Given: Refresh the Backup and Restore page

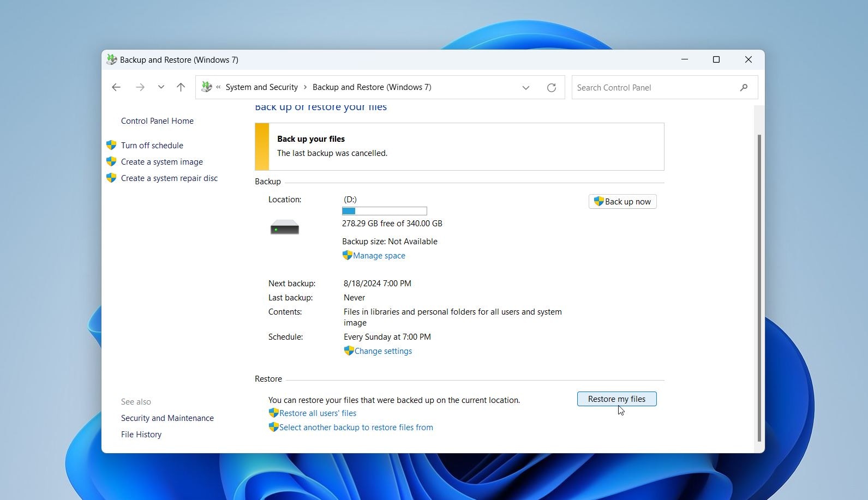Looking at the screenshot, I should click(x=552, y=88).
